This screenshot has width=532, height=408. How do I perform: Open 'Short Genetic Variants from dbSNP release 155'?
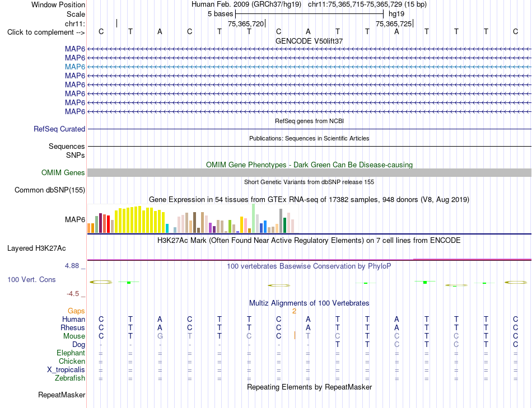[x=309, y=182]
